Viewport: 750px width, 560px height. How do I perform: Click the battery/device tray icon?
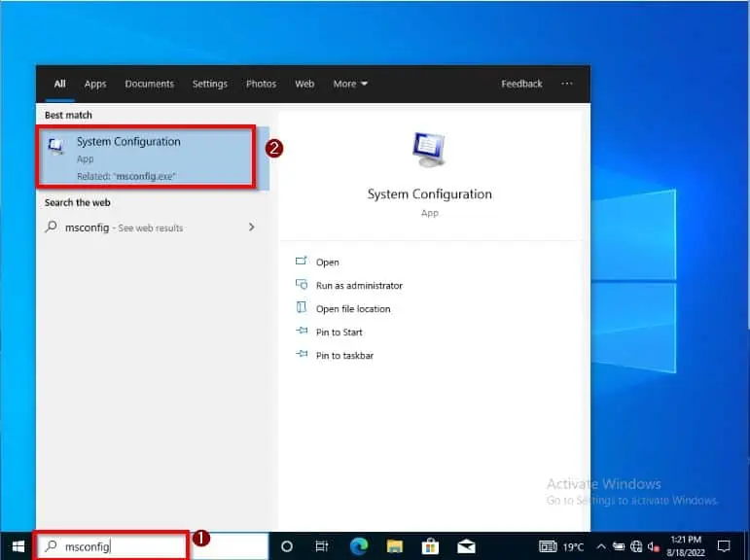coord(619,546)
